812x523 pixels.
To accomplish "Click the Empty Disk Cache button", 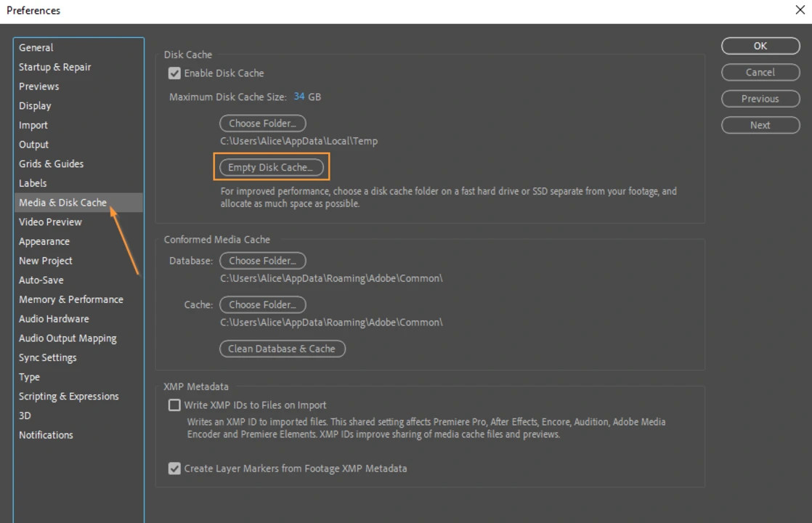I will (270, 167).
